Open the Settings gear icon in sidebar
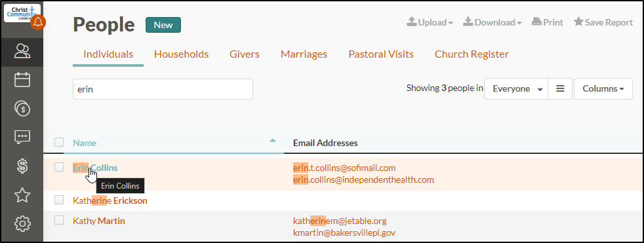 [22, 224]
